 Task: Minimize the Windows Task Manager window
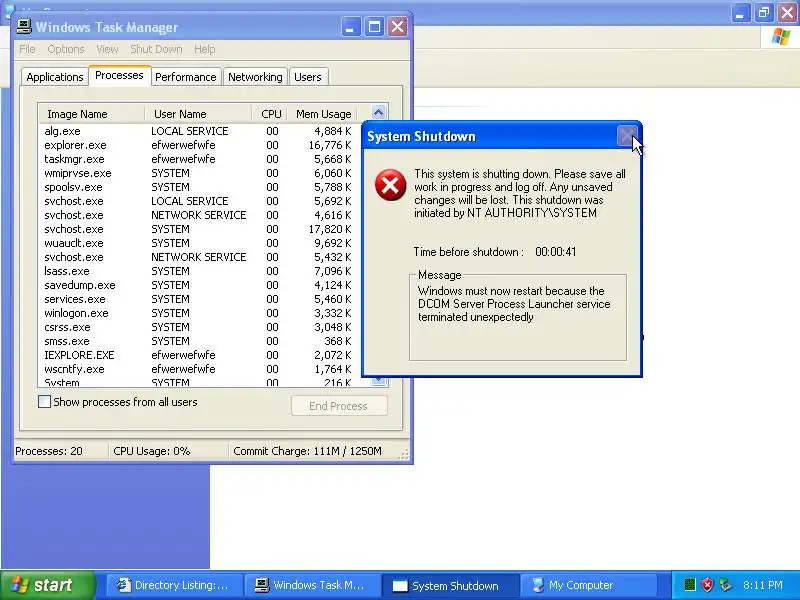pos(351,27)
